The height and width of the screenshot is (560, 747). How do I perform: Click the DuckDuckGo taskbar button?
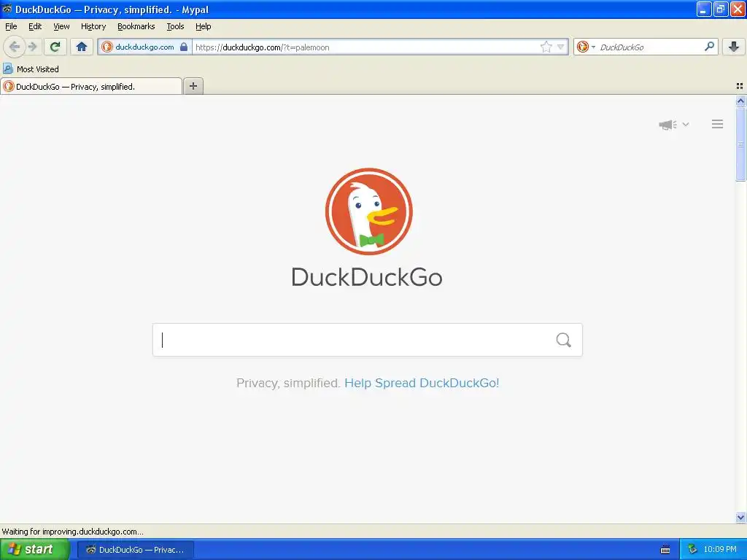136,550
